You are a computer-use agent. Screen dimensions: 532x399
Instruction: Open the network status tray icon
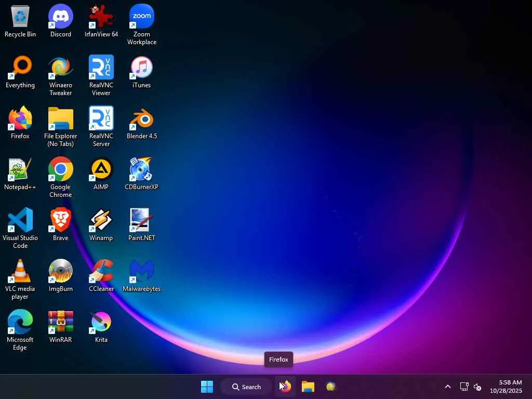point(464,387)
